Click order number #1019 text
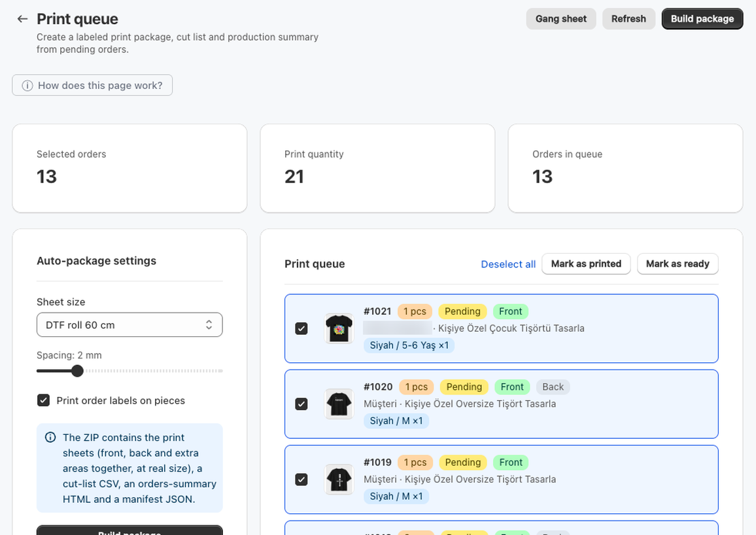The image size is (756, 535). tap(377, 462)
